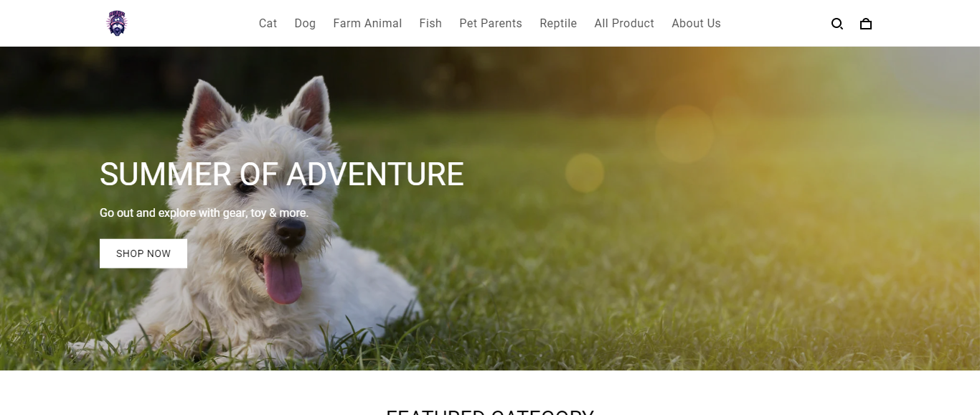Navigate to the Fish category
980x415 pixels.
point(430,24)
